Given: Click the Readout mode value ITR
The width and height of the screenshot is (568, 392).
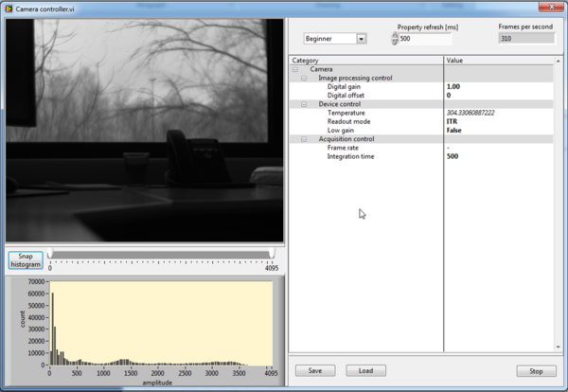Looking at the screenshot, I should point(452,121).
